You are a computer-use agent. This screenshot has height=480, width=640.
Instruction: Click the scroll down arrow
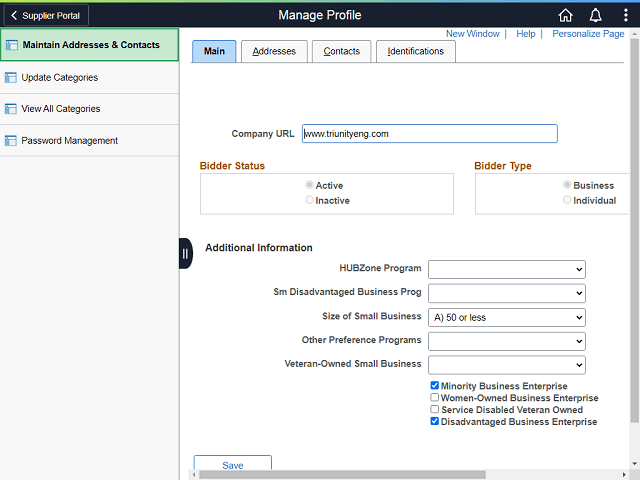click(634, 464)
